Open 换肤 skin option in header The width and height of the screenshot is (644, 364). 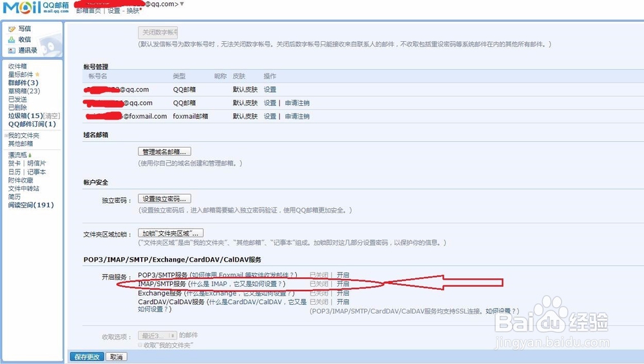click(133, 11)
